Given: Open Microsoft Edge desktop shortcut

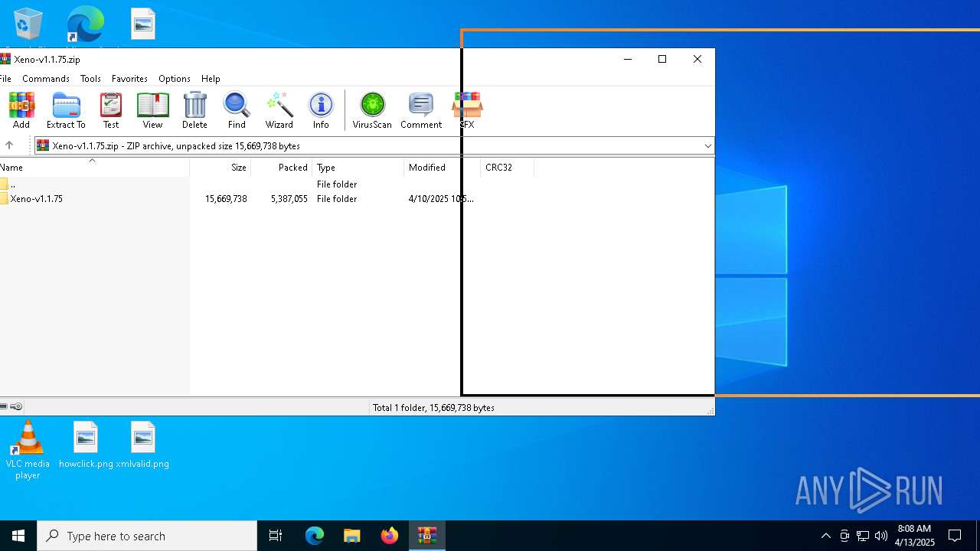Looking at the screenshot, I should pos(85,25).
